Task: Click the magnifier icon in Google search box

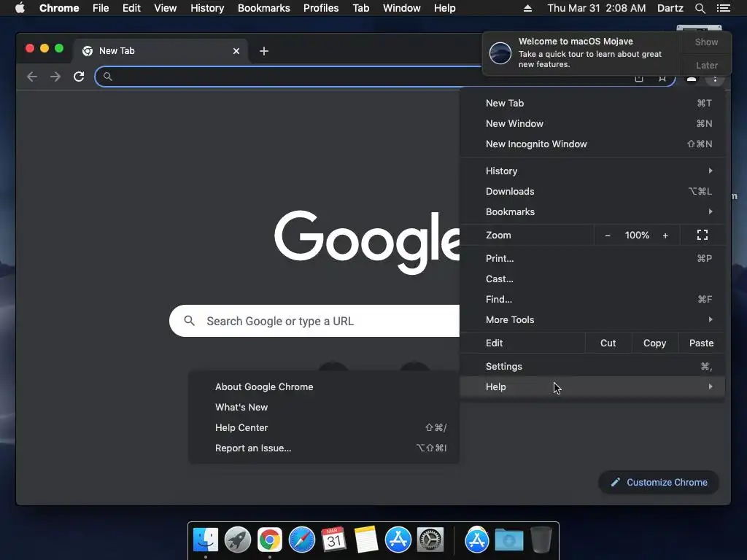Action: pyautogui.click(x=189, y=321)
